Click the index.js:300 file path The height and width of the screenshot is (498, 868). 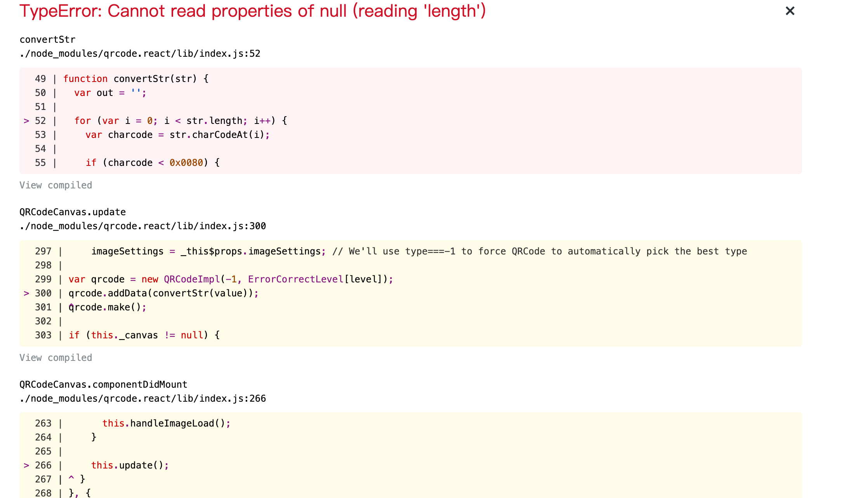(x=142, y=226)
